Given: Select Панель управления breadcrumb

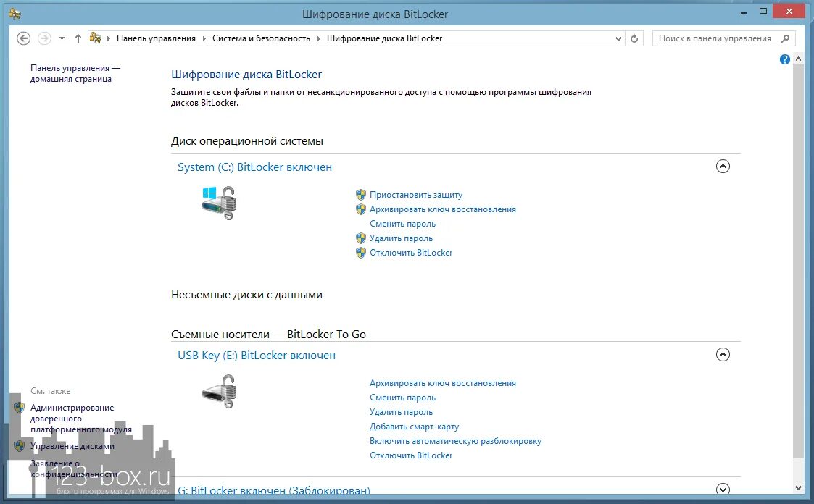Looking at the screenshot, I should [156, 38].
